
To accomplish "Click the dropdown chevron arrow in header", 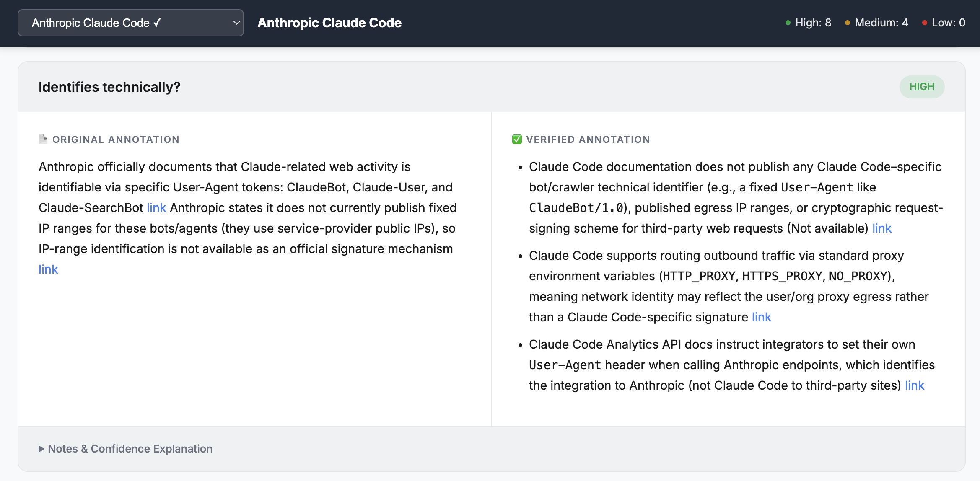I will pyautogui.click(x=236, y=23).
